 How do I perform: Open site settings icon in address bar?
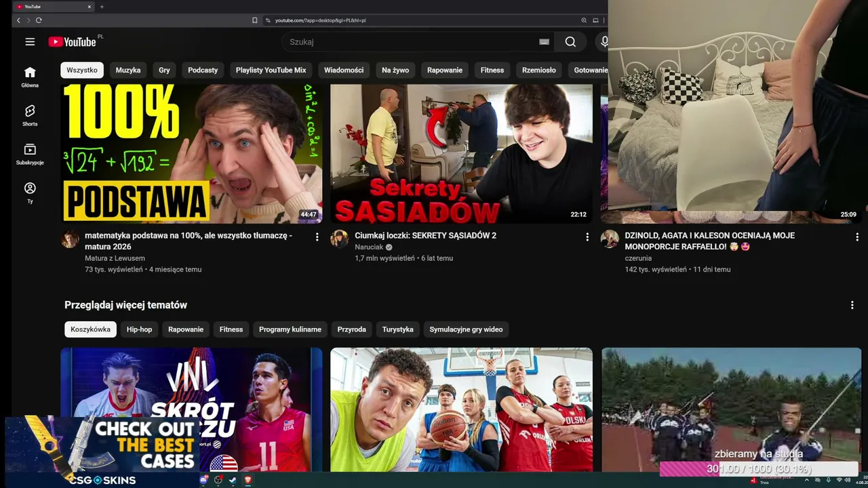[x=268, y=20]
